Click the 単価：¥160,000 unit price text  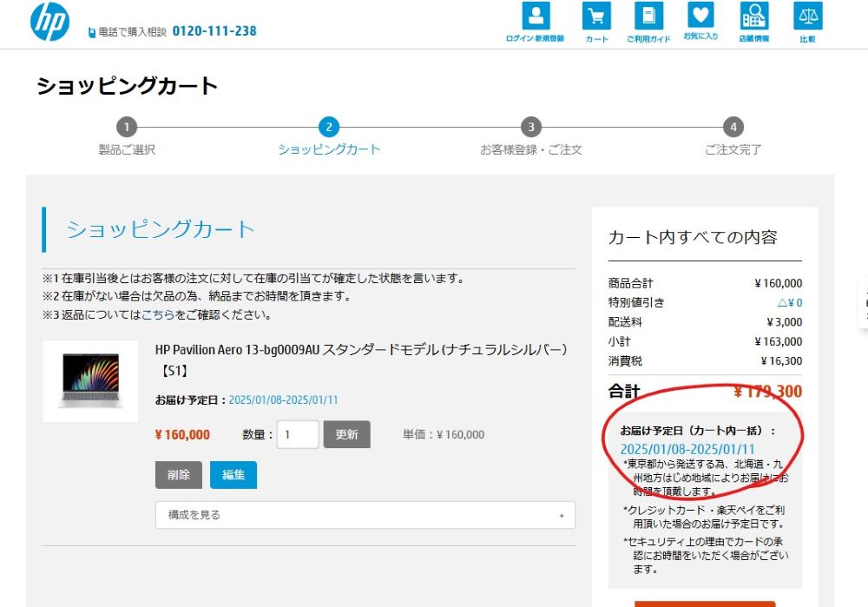pyautogui.click(x=444, y=435)
